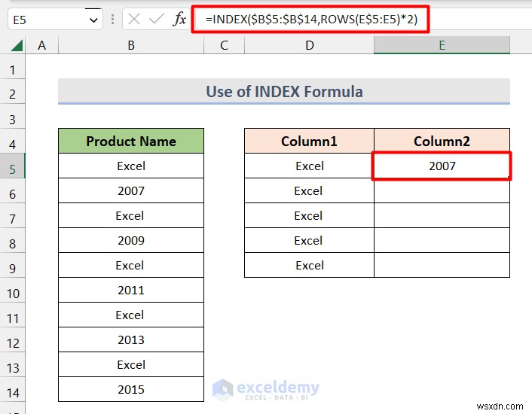Image resolution: width=532 pixels, height=414 pixels.
Task: Select the 'Use of INDEX Formula' title cell
Action: click(284, 92)
